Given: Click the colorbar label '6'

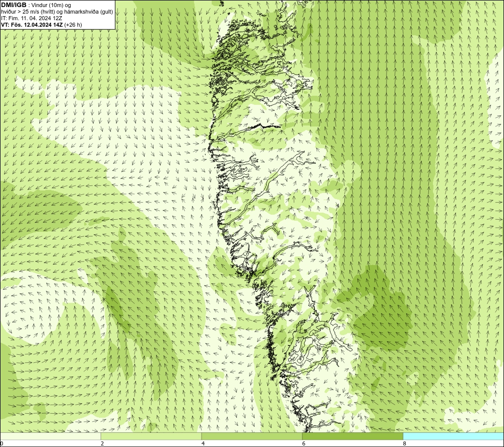Looking at the screenshot, I should click(x=304, y=444).
